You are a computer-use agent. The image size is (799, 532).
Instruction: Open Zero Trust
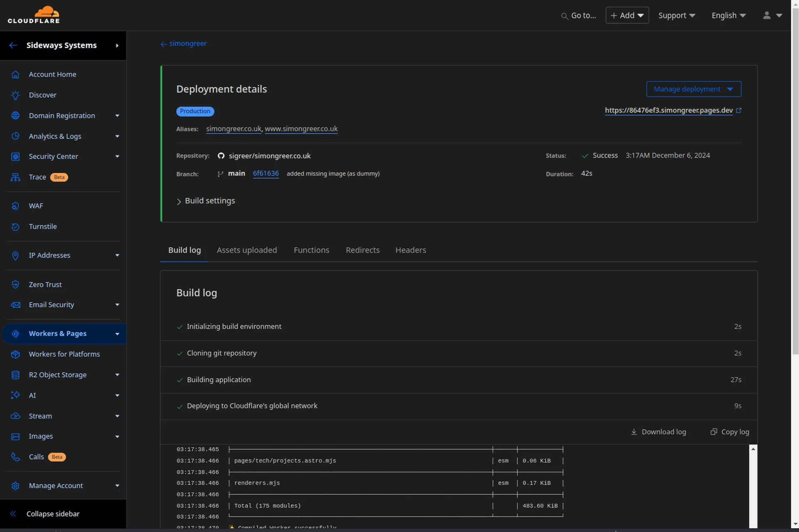(45, 284)
